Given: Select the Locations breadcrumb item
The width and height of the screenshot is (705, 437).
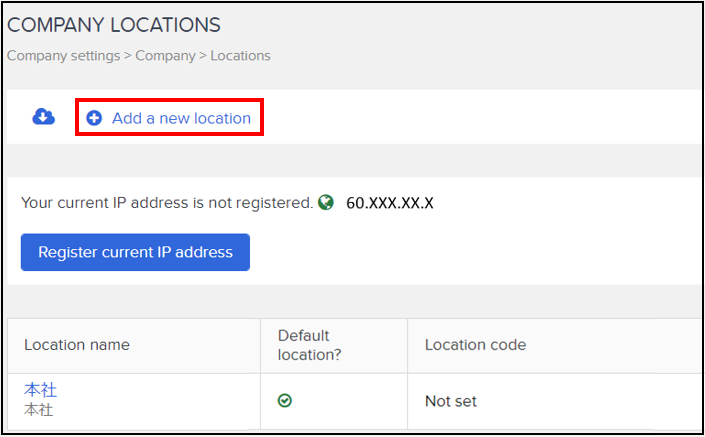Looking at the screenshot, I should coord(241,56).
